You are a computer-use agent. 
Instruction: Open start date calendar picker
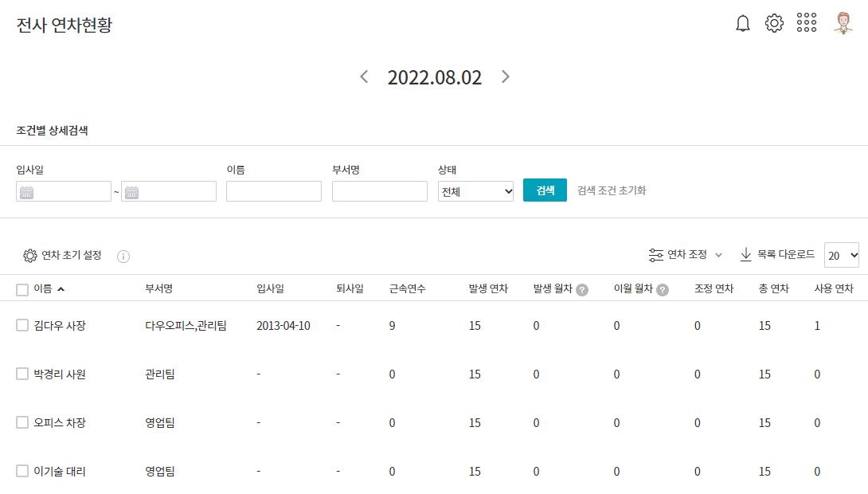(26, 192)
